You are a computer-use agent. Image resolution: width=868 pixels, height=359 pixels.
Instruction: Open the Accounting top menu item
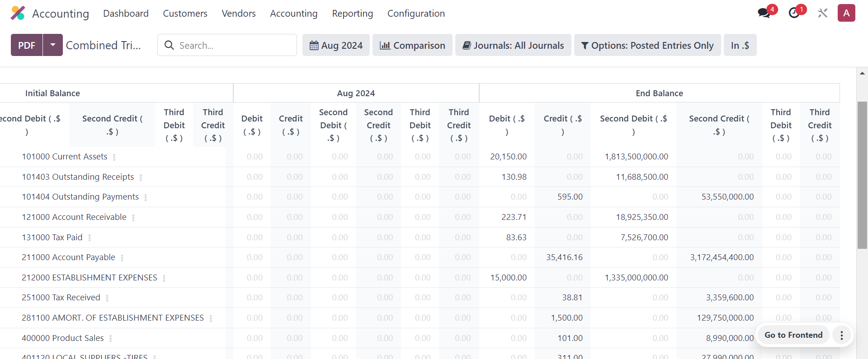point(294,14)
